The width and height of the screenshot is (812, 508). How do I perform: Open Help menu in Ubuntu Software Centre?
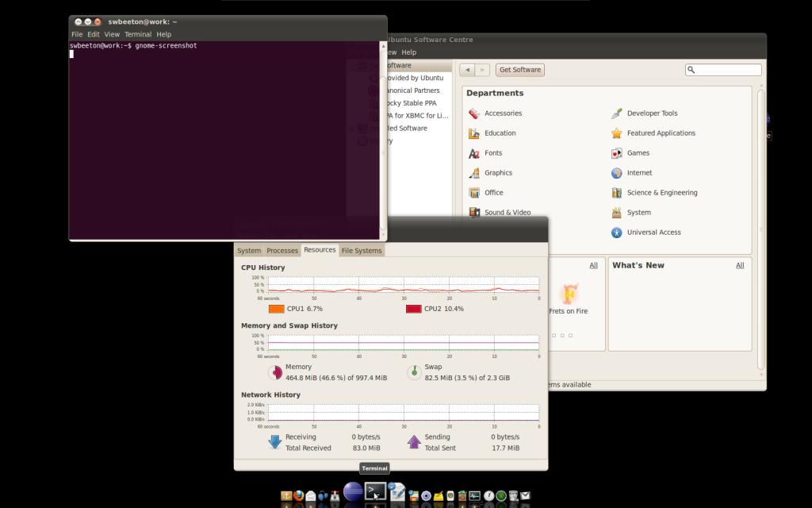(x=408, y=52)
